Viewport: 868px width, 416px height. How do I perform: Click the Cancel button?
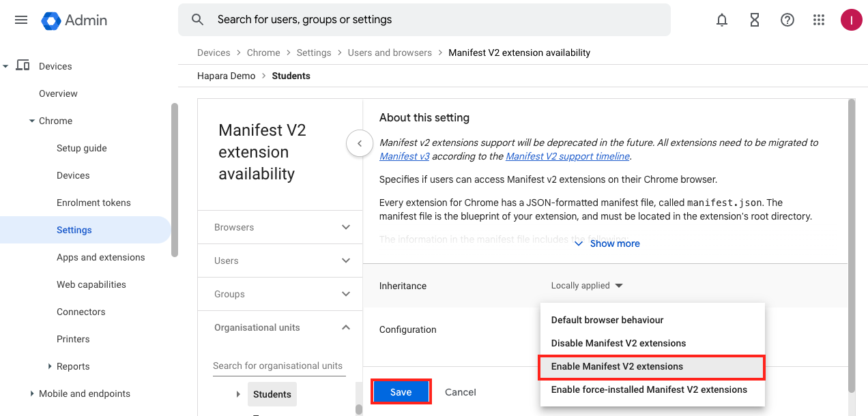point(461,392)
